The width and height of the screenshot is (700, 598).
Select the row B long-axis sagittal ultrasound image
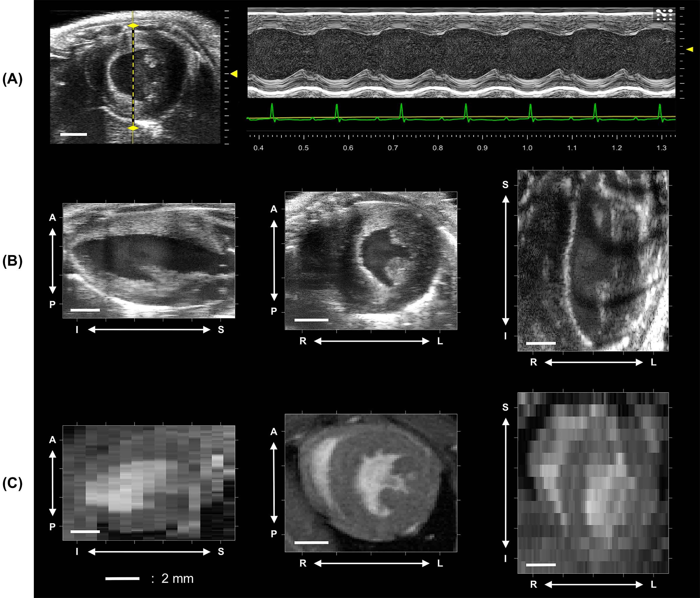149,260
